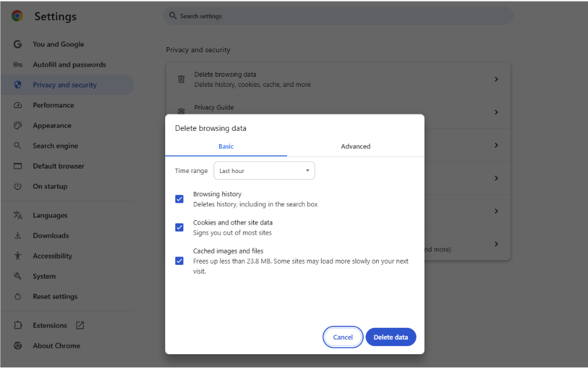Uncheck Cookies and other site data checkbox

179,228
